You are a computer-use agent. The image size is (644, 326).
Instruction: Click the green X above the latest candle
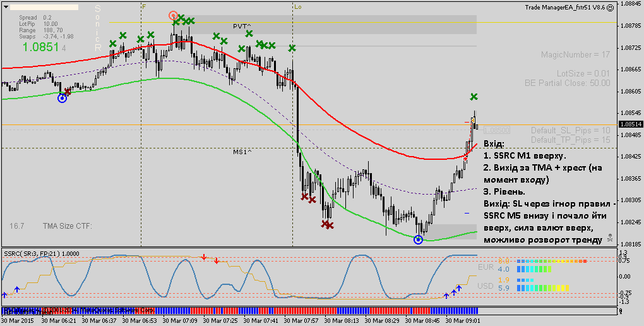pos(474,97)
